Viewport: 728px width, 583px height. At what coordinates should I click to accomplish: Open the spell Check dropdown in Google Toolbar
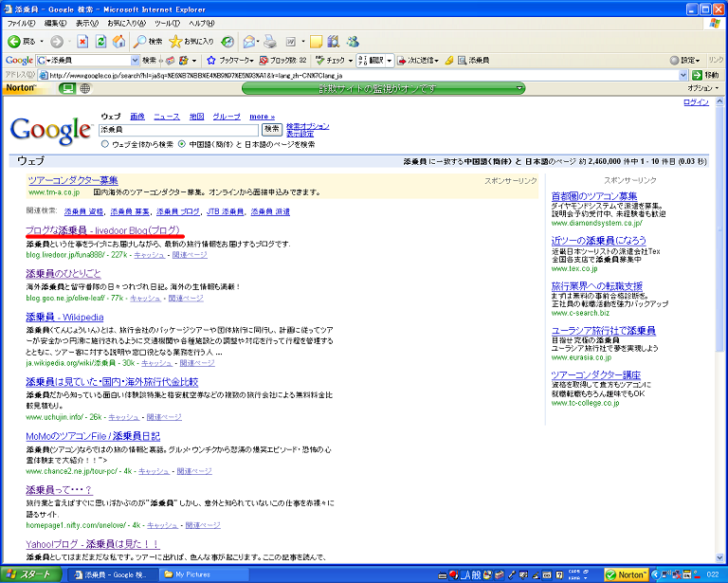pos(351,61)
